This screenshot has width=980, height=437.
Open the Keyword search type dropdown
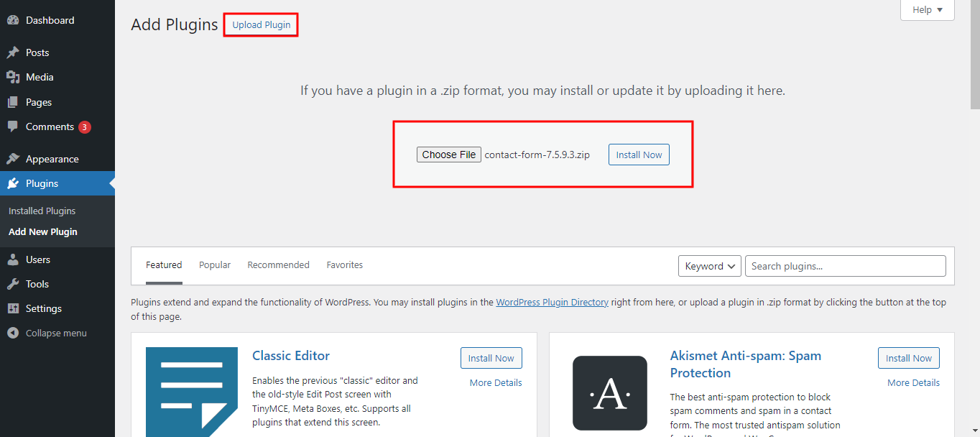[x=709, y=266]
